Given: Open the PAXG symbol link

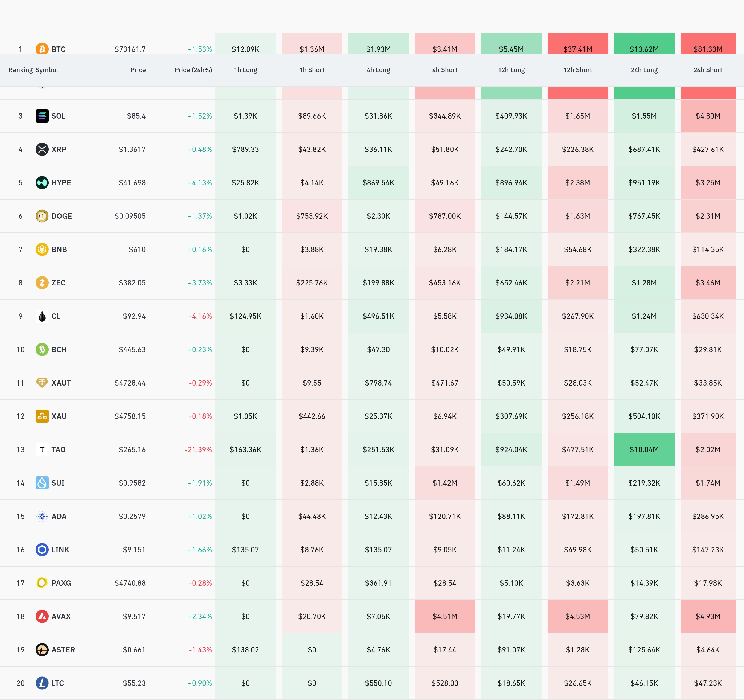Looking at the screenshot, I should 61,583.
